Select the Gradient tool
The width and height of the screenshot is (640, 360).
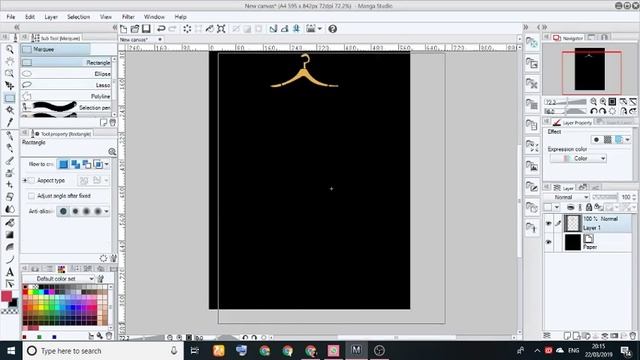(x=9, y=235)
